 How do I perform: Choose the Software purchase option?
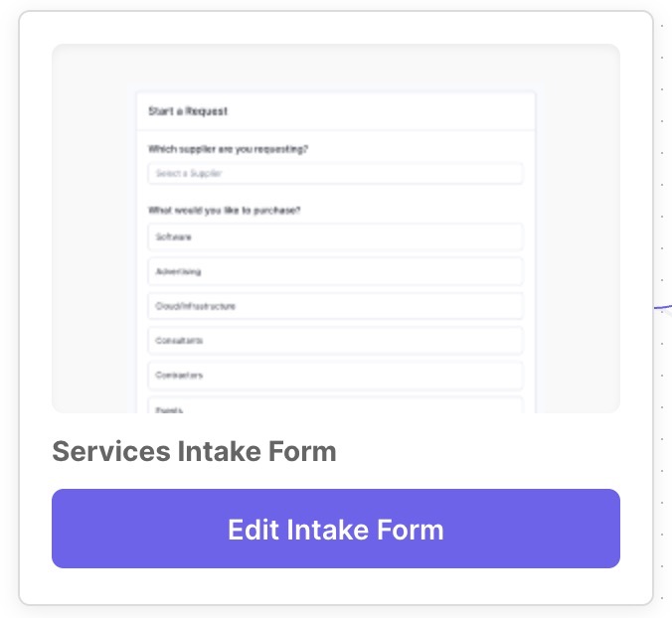pyautogui.click(x=335, y=236)
